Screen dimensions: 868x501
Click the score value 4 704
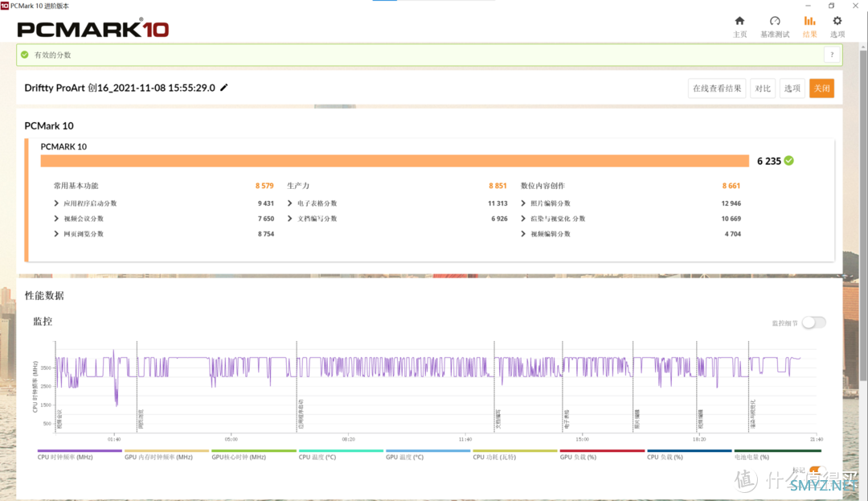(733, 234)
